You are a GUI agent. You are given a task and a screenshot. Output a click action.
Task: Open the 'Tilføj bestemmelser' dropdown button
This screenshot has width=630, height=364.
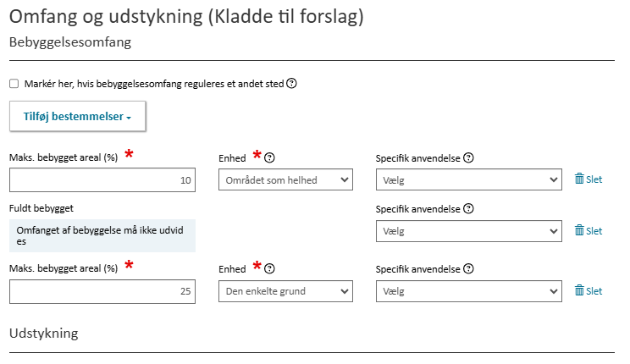click(x=78, y=116)
